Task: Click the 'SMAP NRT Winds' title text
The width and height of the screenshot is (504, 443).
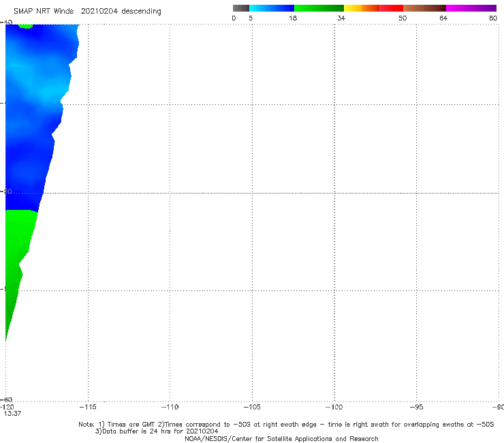Action: pyautogui.click(x=44, y=12)
